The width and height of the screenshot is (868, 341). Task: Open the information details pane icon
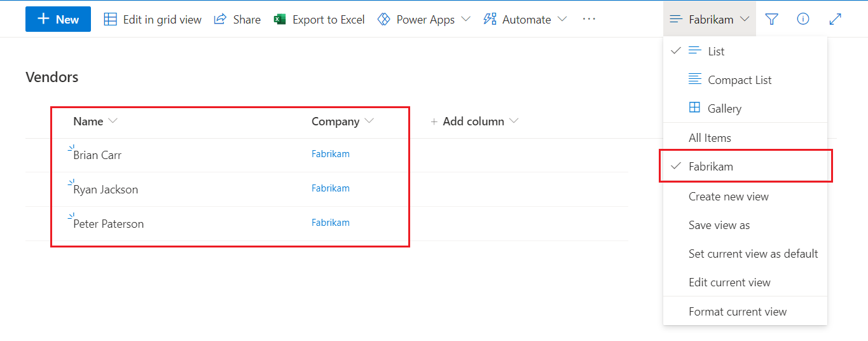coord(803,19)
